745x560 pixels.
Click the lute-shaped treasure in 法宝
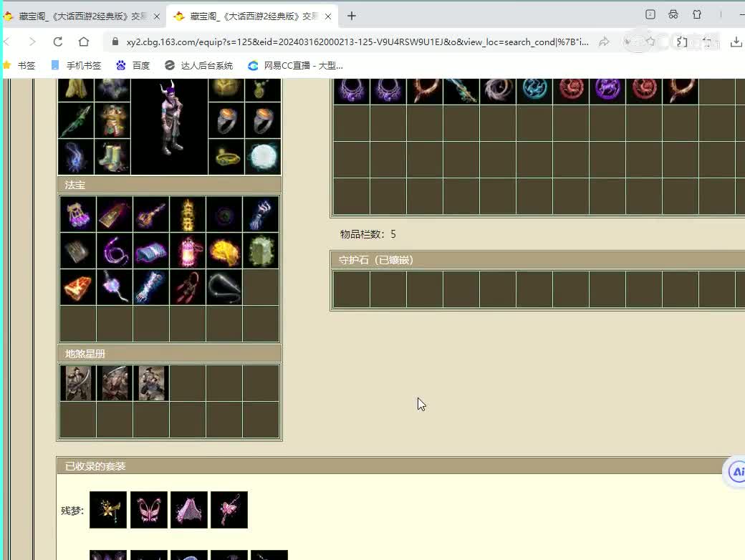[x=151, y=213]
